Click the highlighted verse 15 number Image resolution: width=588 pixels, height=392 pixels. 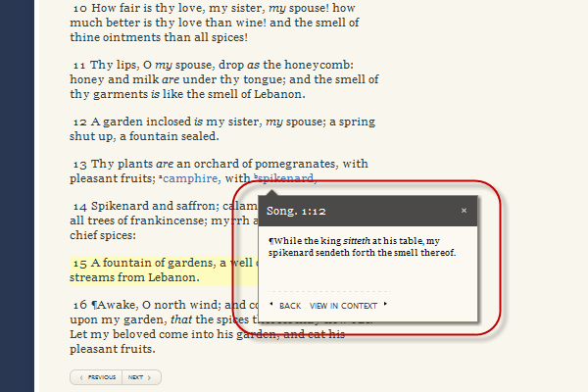[78, 263]
